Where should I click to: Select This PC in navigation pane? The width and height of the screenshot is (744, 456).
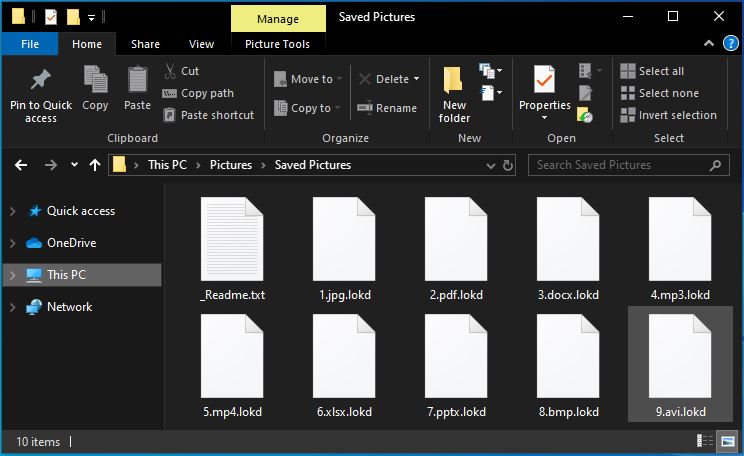coord(83,275)
